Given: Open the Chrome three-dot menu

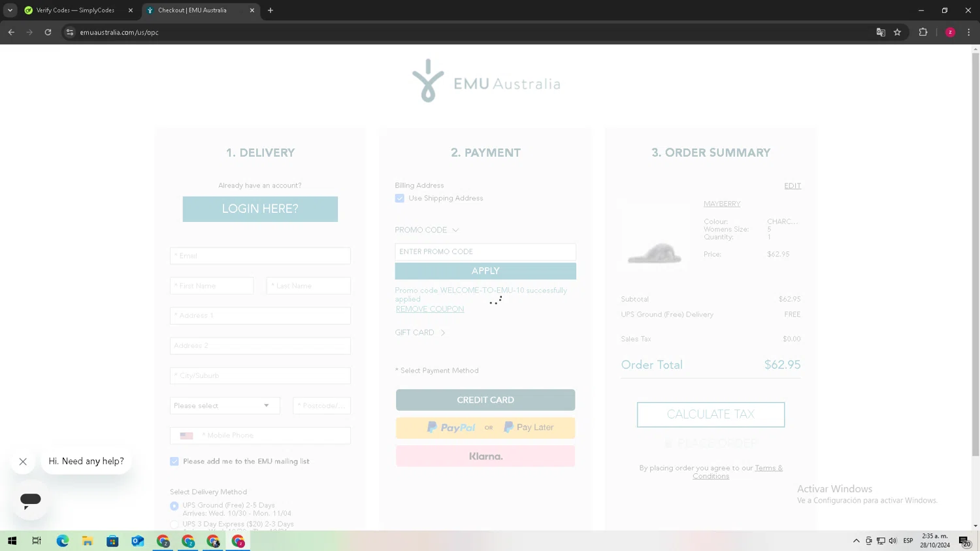Looking at the screenshot, I should (969, 32).
